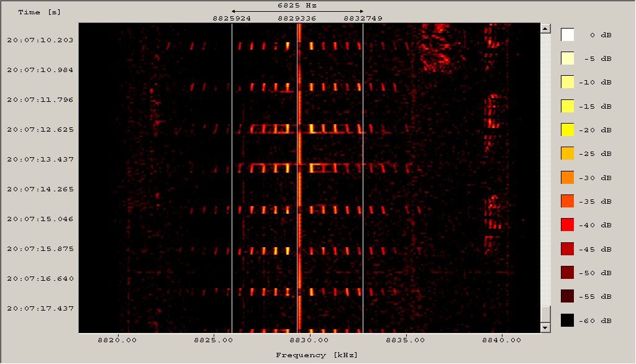
Task: Click the time label 20:07:17.437
Action: [40, 308]
